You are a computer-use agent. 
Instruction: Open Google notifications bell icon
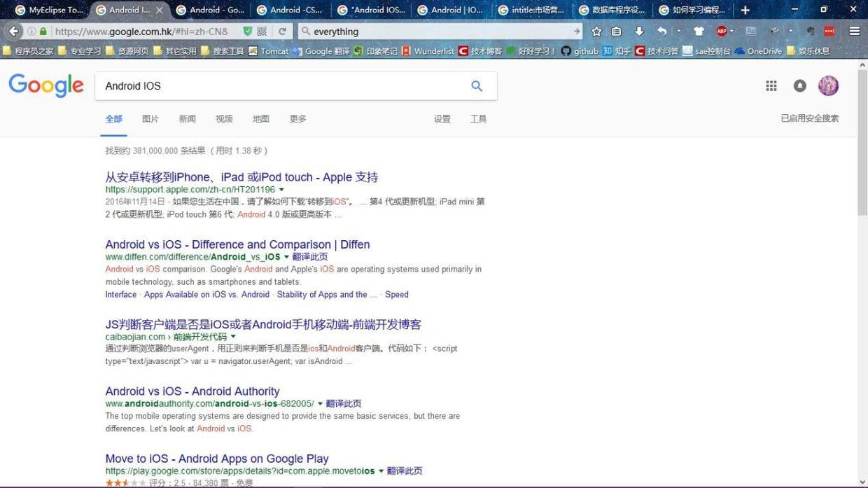799,85
